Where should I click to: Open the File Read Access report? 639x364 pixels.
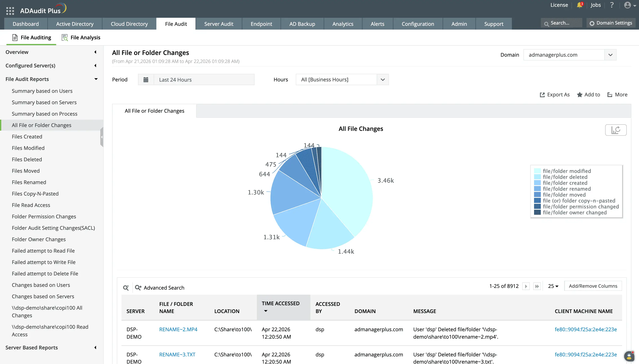[31, 205]
